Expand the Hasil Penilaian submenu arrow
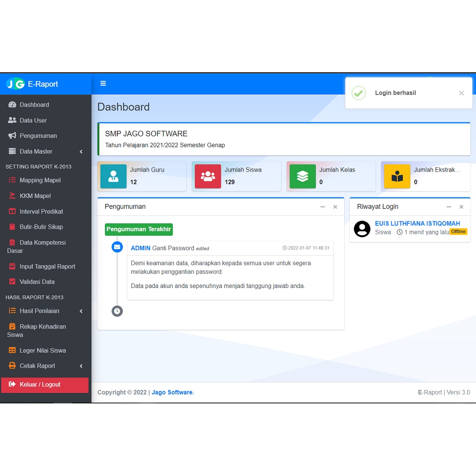This screenshot has height=476, width=476. 81,311
